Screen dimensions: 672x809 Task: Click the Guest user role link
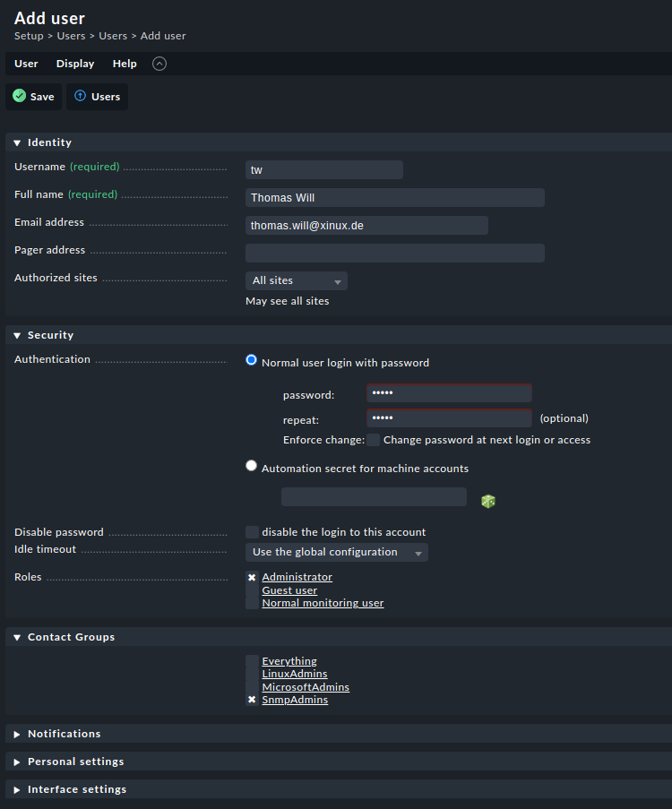click(x=289, y=590)
